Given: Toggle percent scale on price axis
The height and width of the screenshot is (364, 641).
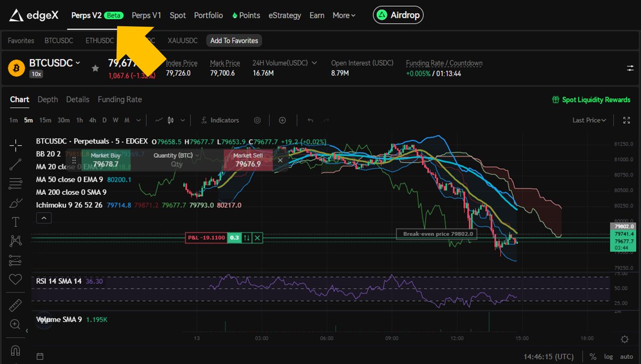Looking at the screenshot, I should pos(593,357).
